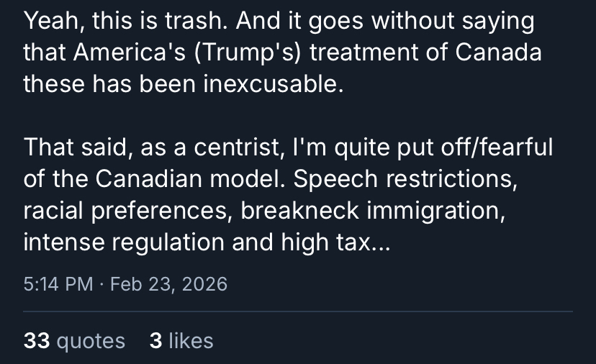Click the "Feb 23, 2026" date
Viewport: 596px width, 364px height.
(x=169, y=284)
